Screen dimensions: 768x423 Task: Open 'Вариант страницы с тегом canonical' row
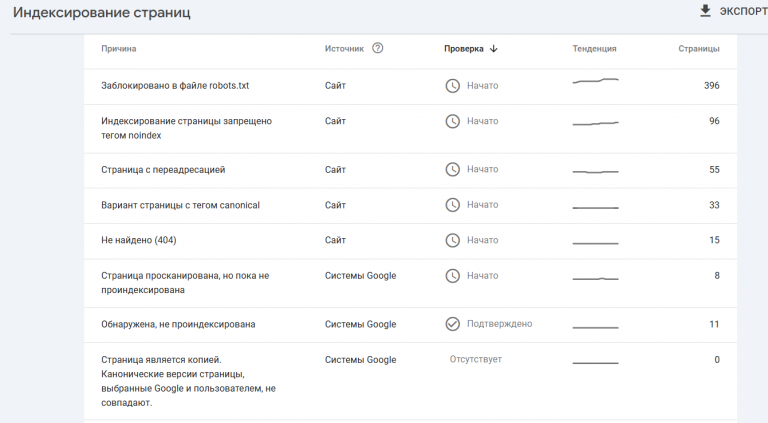click(x=181, y=205)
